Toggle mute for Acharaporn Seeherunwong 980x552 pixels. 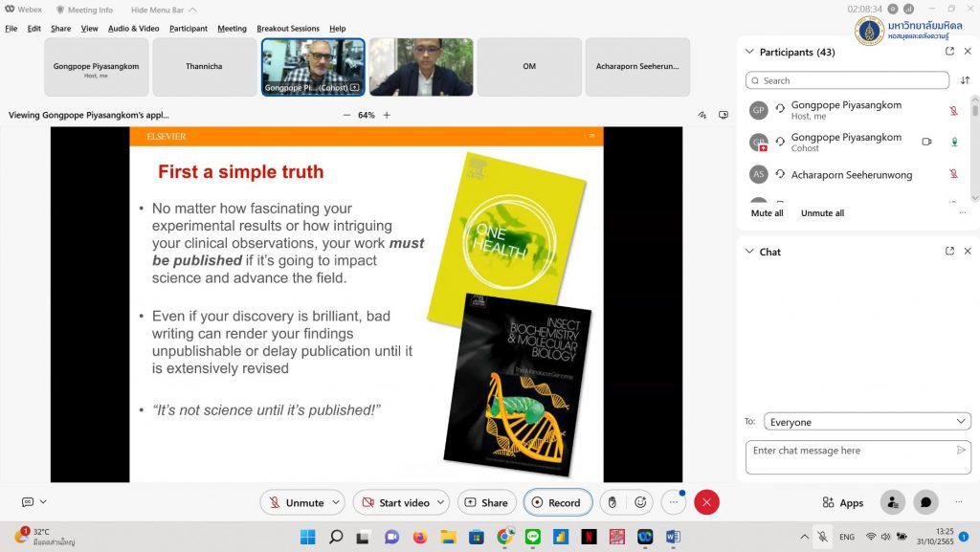(953, 174)
